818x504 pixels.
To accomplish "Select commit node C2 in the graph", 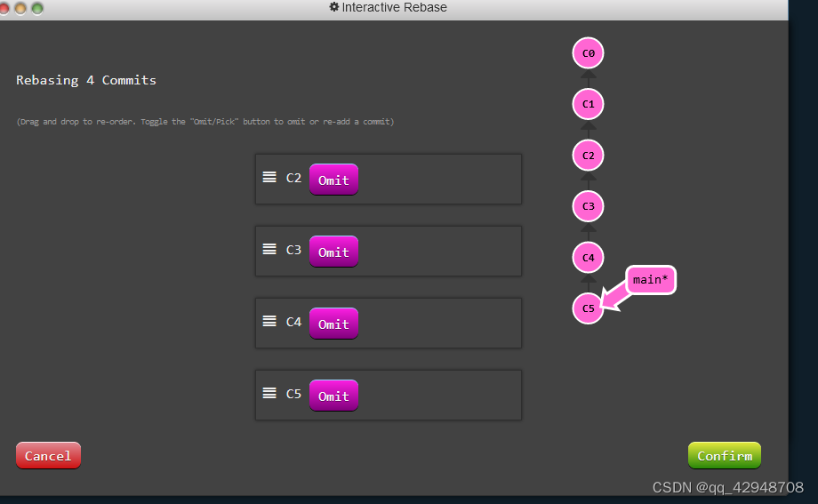I will (x=588, y=155).
